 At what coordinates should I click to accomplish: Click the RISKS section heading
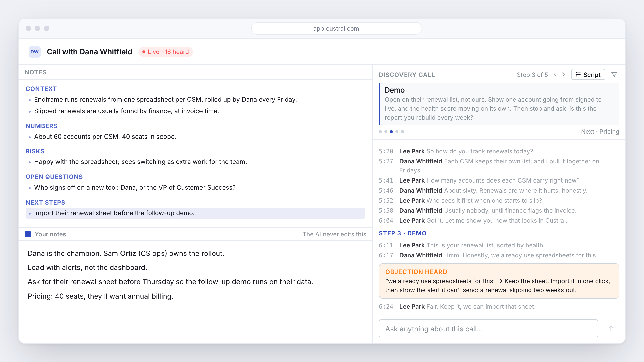click(35, 151)
